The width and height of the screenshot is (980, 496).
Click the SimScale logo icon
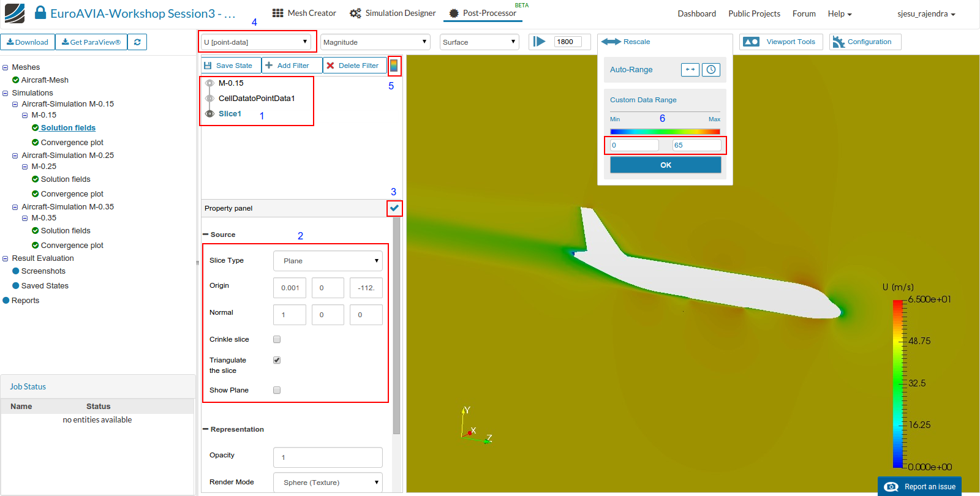(x=15, y=13)
